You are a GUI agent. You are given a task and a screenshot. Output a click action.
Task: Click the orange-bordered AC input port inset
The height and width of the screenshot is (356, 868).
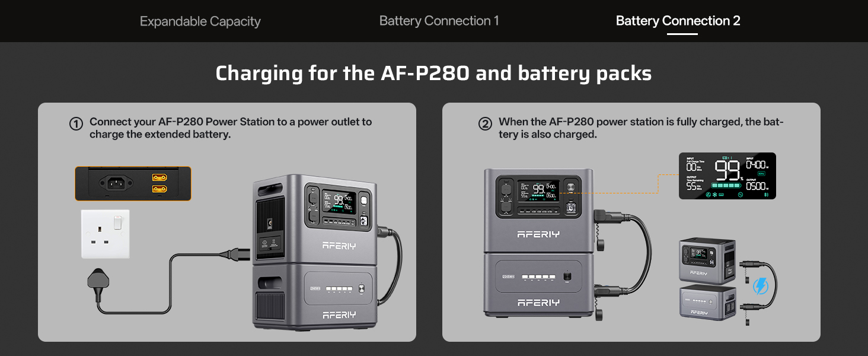click(133, 183)
